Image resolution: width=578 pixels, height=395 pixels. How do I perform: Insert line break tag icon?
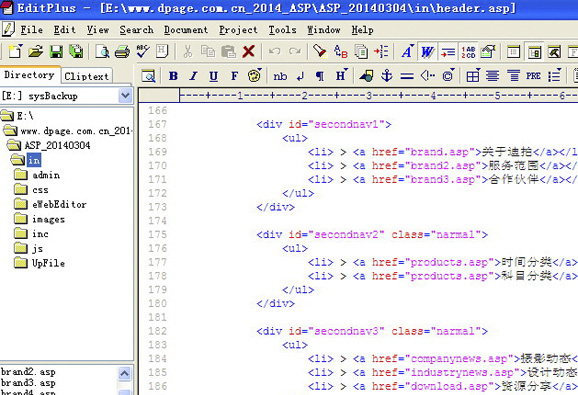(x=300, y=76)
